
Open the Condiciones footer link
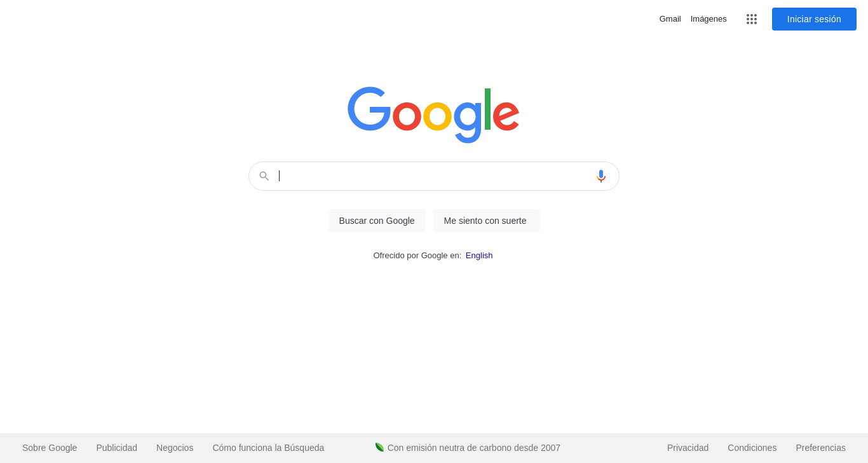[x=752, y=448]
